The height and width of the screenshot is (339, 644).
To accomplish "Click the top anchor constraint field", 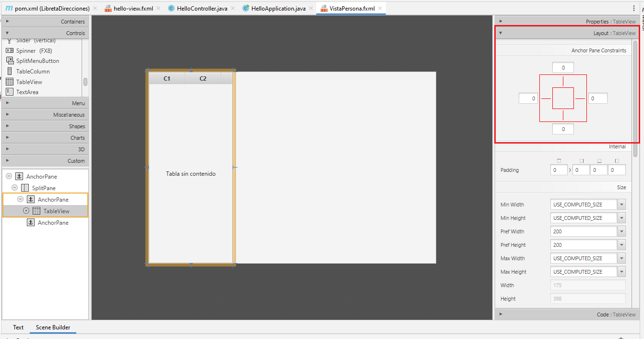I will [563, 68].
